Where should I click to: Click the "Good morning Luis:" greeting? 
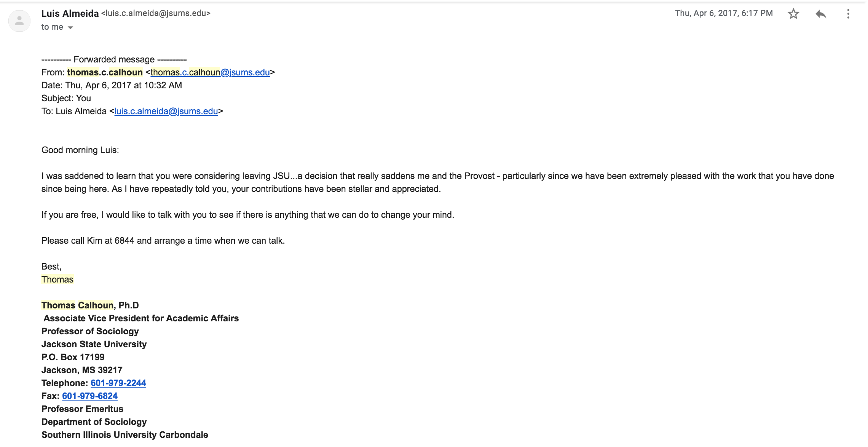click(80, 150)
